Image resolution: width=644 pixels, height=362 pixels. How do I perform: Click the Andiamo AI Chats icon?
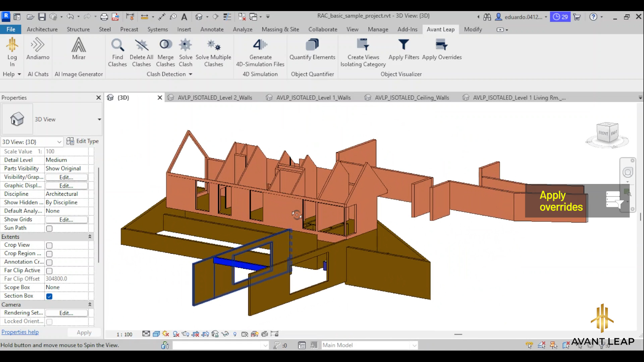38,45
